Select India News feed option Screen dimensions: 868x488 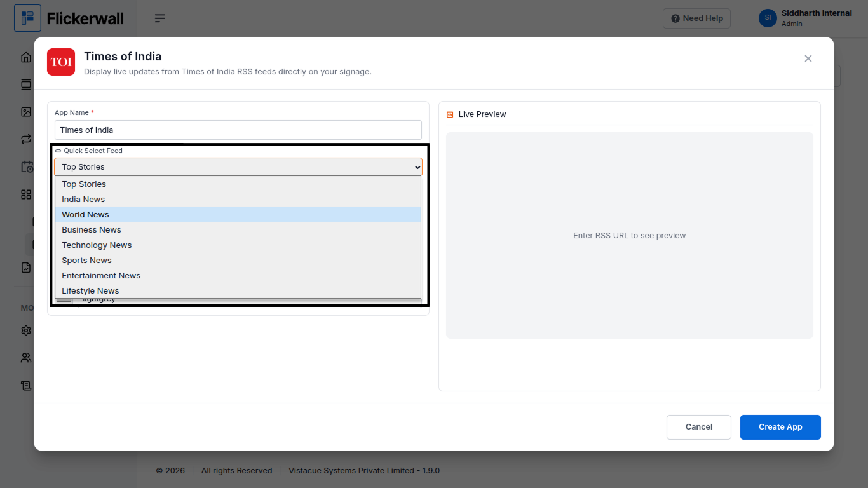point(238,200)
